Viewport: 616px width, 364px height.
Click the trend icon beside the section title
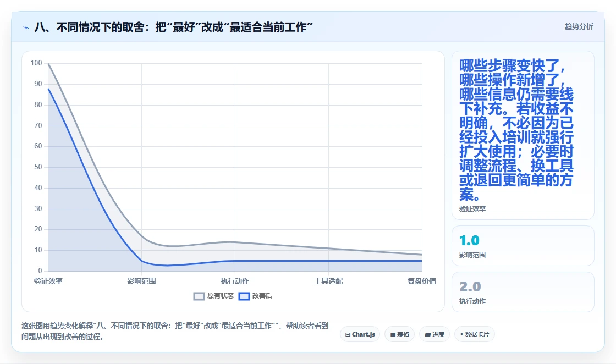[26, 28]
